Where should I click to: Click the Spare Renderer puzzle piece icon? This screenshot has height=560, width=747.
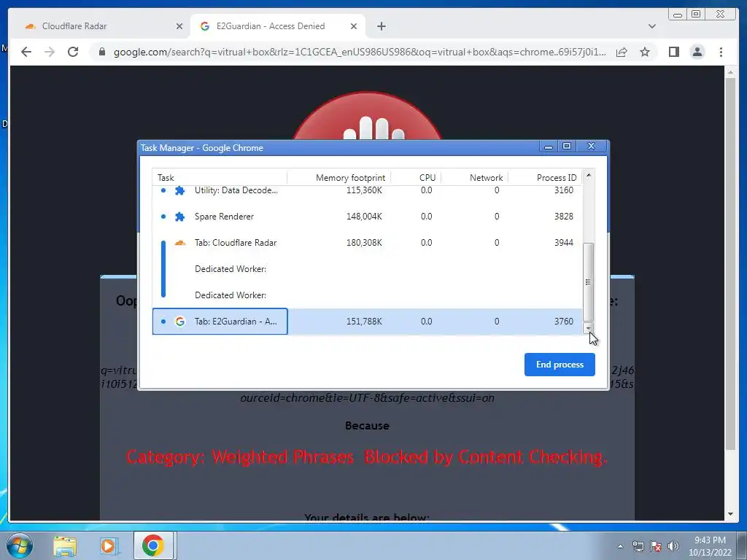pos(179,217)
